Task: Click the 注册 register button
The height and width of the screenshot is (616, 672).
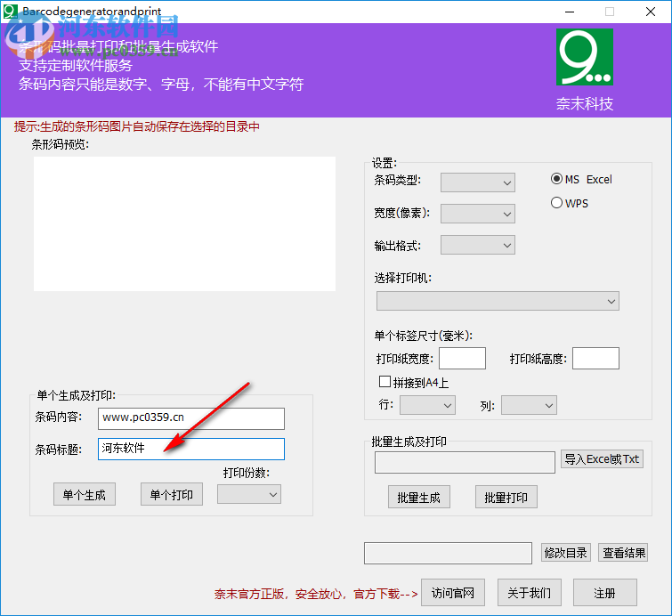Action: click(605, 593)
